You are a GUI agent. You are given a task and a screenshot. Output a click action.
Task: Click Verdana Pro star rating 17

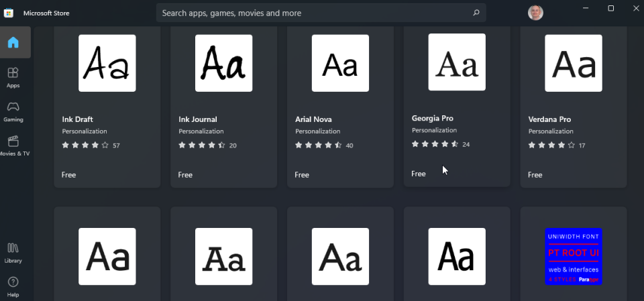[x=557, y=145]
